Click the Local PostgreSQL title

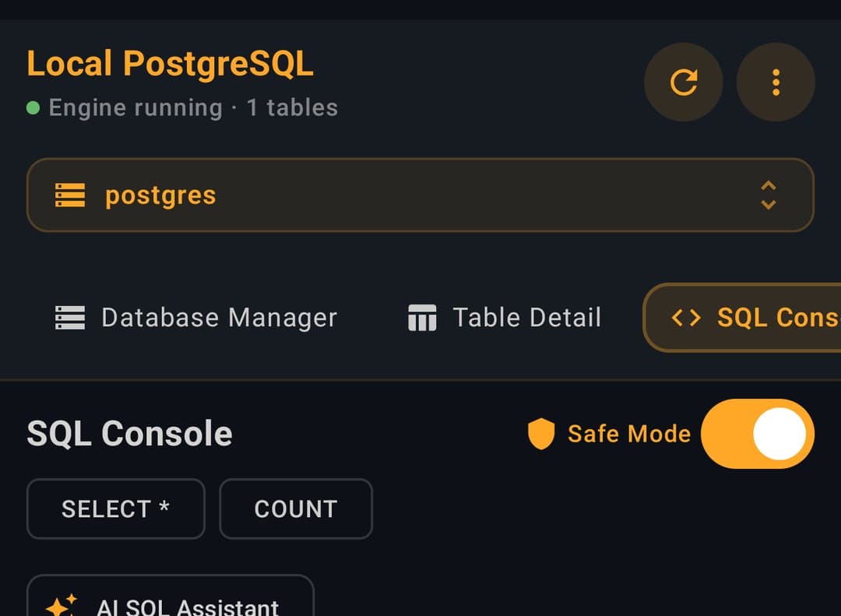pos(170,64)
